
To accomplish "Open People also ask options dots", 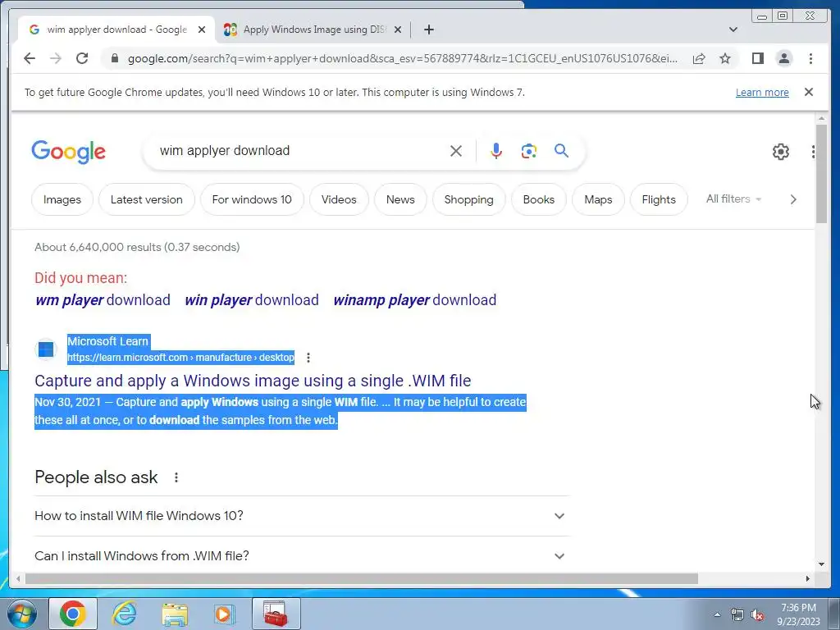I will (176, 477).
